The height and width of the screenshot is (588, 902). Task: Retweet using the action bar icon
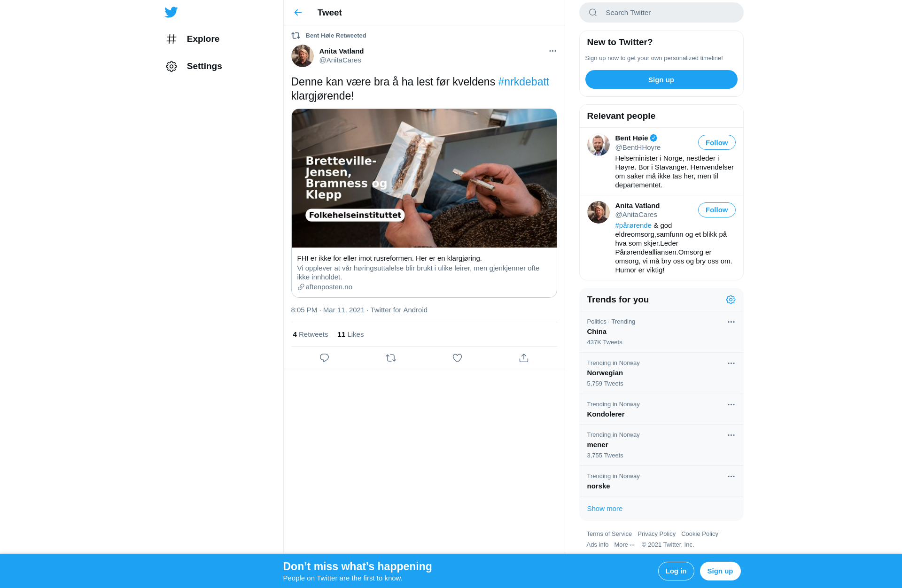(x=391, y=358)
